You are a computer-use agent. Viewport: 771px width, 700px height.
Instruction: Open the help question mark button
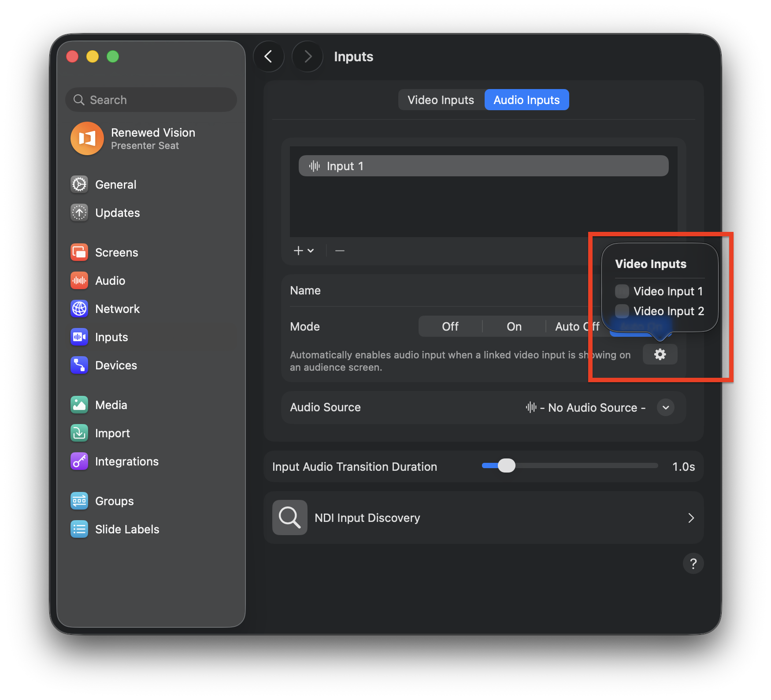[693, 563]
